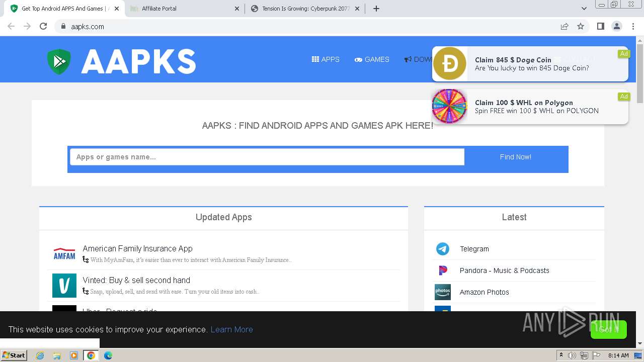Image resolution: width=644 pixels, height=362 pixels.
Task: Open File Explorer from taskbar
Action: pyautogui.click(x=57, y=355)
